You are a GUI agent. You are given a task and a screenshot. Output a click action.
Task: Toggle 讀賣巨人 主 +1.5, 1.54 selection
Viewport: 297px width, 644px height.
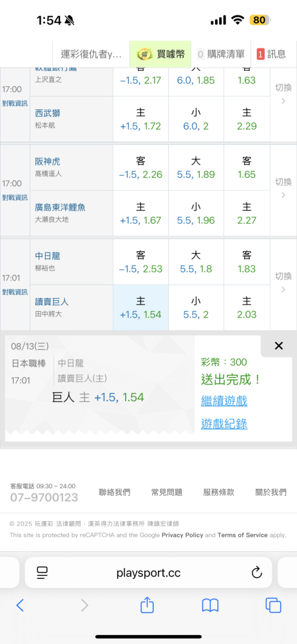pos(140,307)
